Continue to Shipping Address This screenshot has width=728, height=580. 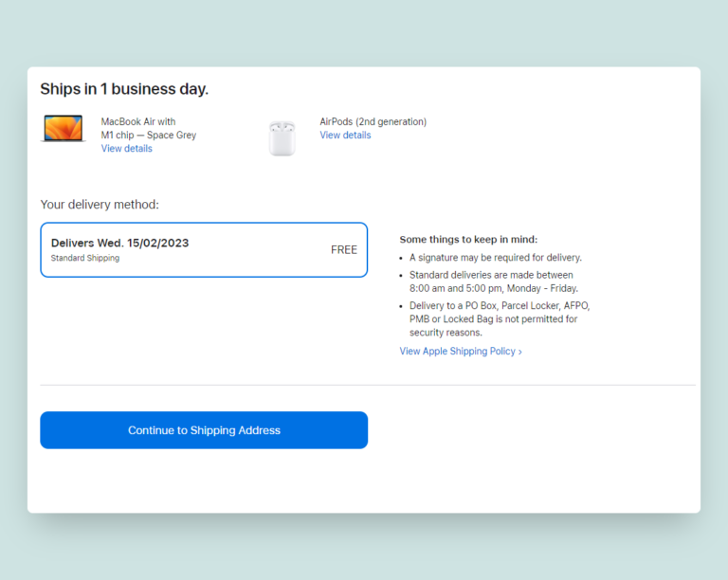(x=204, y=430)
